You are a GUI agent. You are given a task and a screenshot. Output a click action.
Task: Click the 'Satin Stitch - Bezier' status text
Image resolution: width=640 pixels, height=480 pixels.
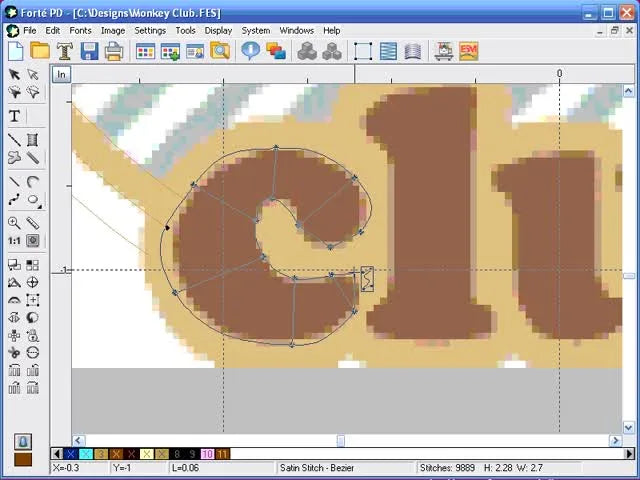(x=317, y=468)
